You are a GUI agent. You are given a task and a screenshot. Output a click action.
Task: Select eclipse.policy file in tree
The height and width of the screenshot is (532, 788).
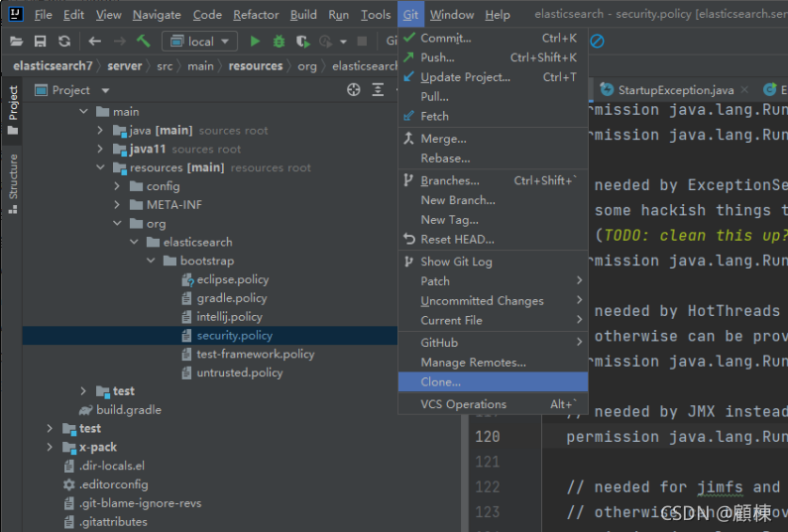[233, 279]
